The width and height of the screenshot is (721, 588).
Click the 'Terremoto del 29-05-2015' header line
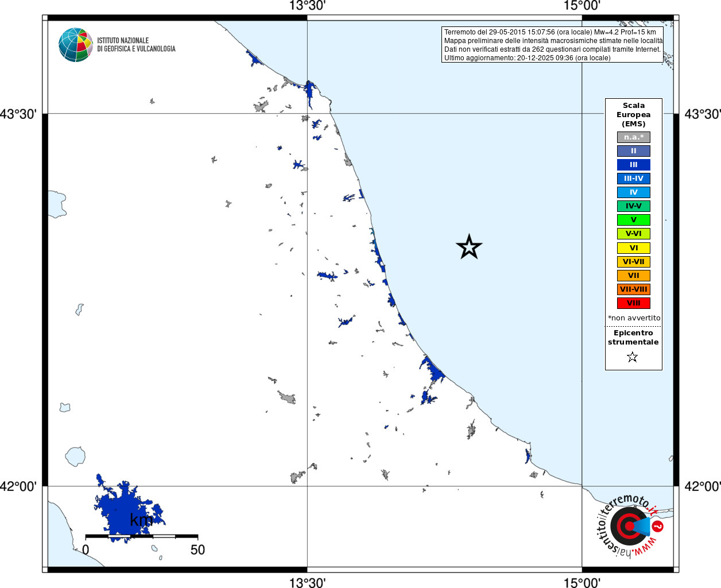[x=550, y=32]
